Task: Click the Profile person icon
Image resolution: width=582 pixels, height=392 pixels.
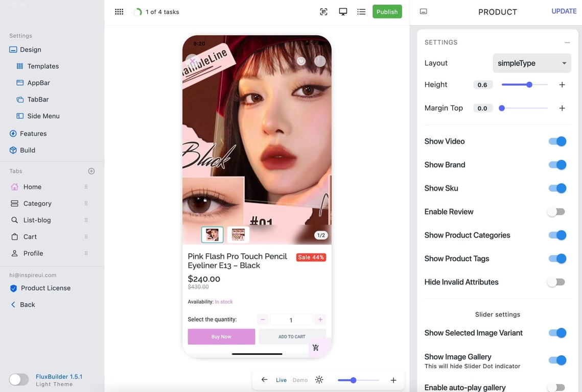Action: point(14,253)
